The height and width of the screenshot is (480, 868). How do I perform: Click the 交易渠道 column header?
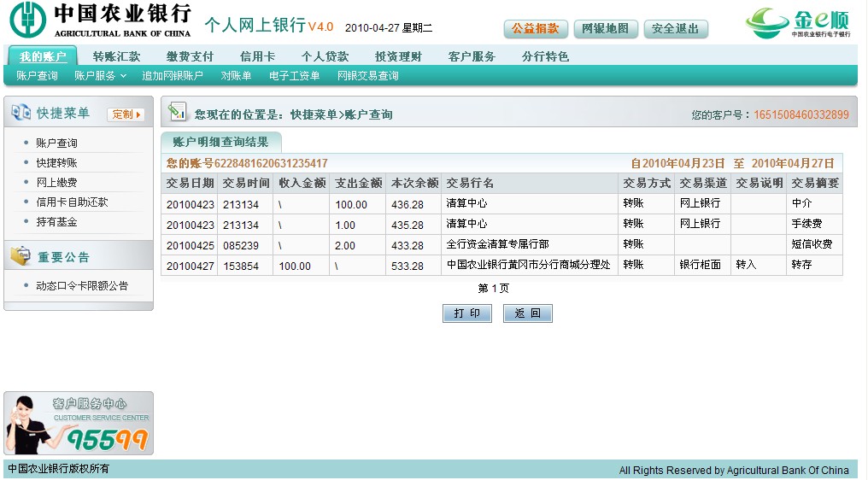click(703, 184)
